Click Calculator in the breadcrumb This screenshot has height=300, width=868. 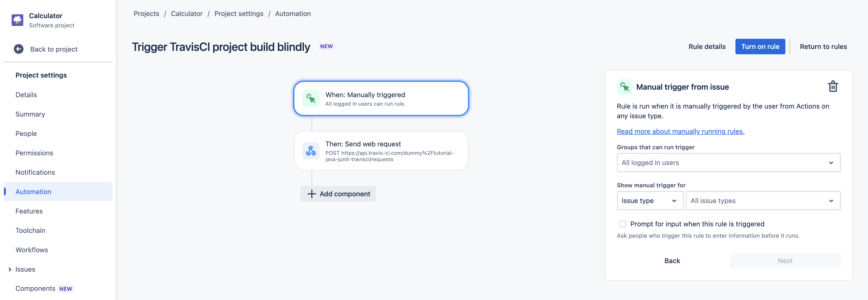[x=187, y=14]
